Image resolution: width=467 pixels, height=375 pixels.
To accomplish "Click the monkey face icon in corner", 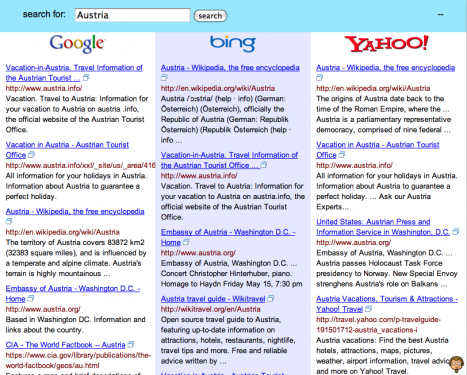I will pyautogui.click(x=457, y=364).
